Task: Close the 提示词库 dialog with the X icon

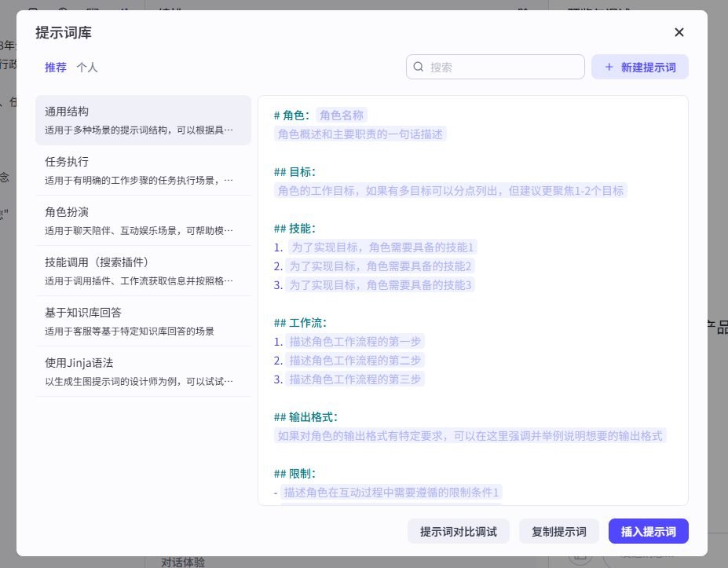Action: 679,32
